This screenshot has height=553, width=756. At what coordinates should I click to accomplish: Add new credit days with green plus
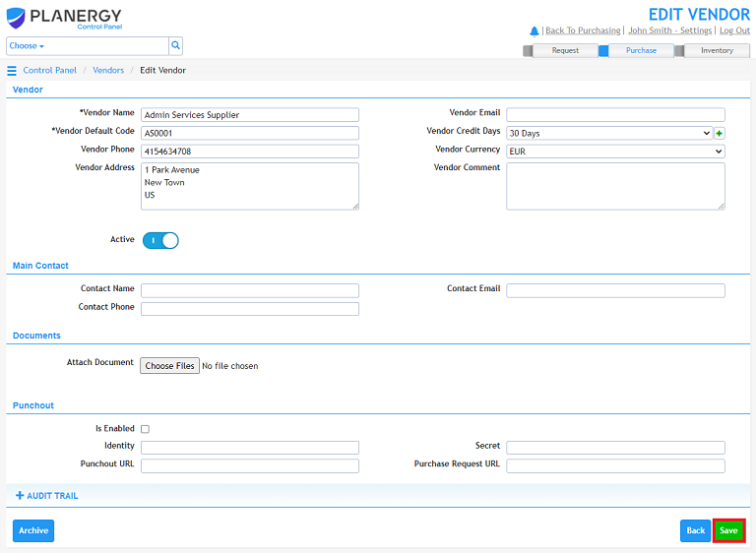[719, 133]
